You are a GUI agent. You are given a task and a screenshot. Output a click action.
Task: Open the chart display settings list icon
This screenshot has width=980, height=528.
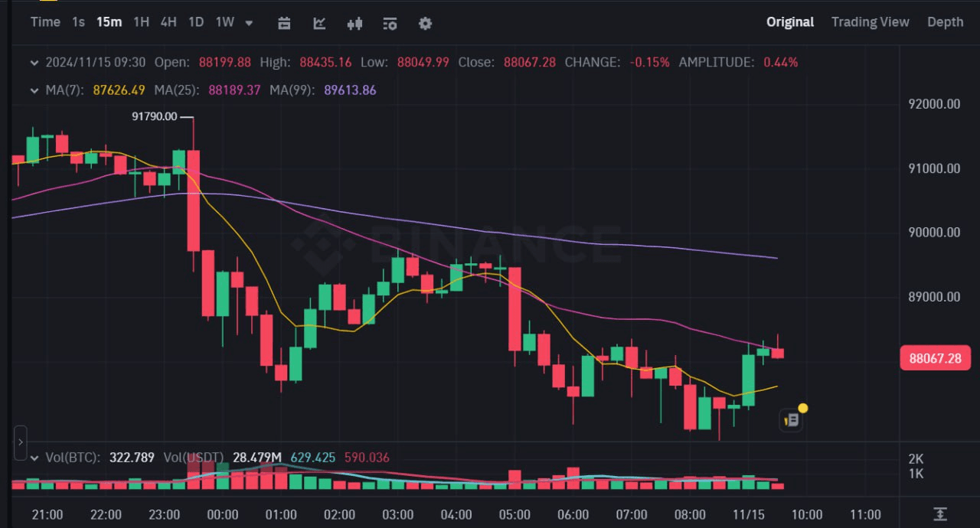pos(390,23)
